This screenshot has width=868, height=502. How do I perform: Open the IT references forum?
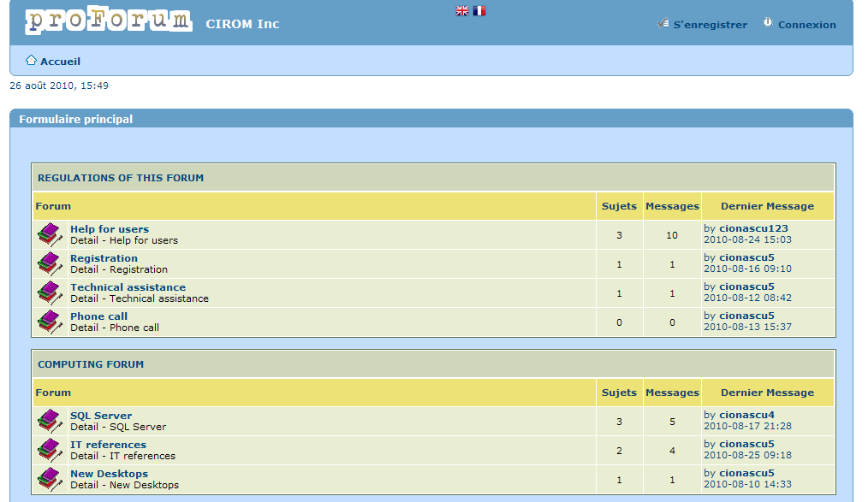click(108, 445)
